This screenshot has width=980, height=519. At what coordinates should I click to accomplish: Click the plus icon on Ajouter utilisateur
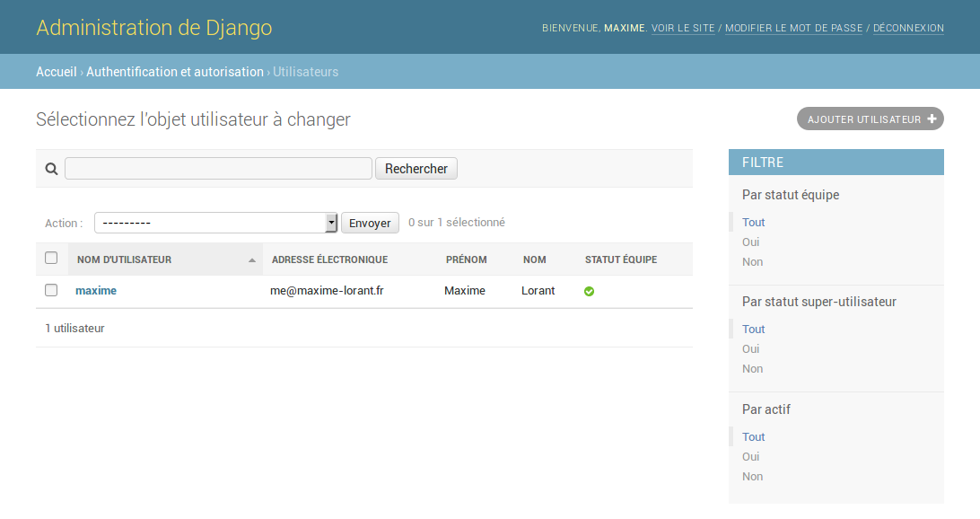tap(932, 119)
